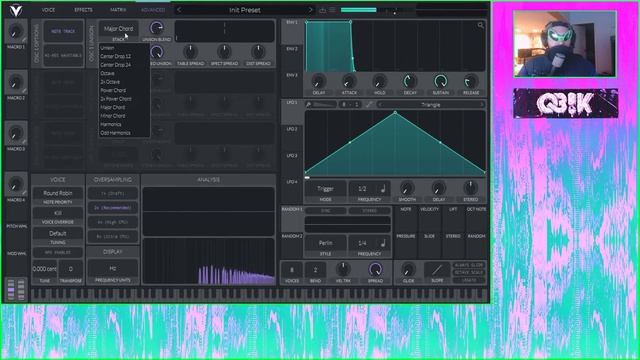Click the Macro 3 knob
The width and height of the screenshot is (640, 360).
point(16,133)
